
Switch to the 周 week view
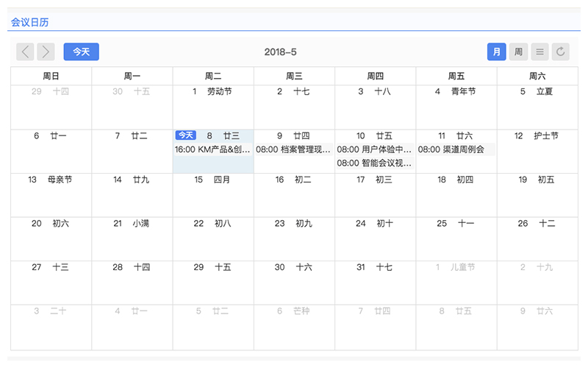click(x=518, y=52)
